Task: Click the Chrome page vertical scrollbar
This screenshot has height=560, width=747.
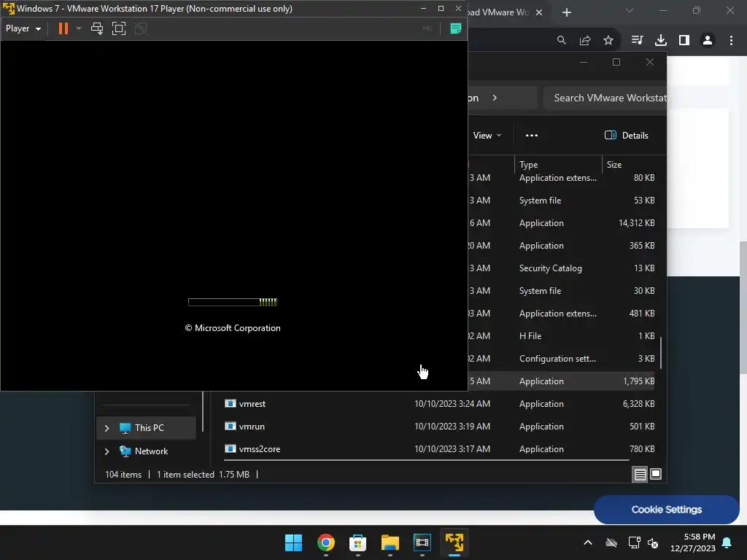Action: click(743, 307)
